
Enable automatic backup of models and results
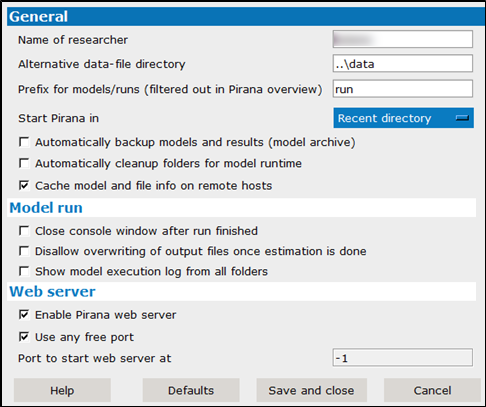pyautogui.click(x=24, y=142)
